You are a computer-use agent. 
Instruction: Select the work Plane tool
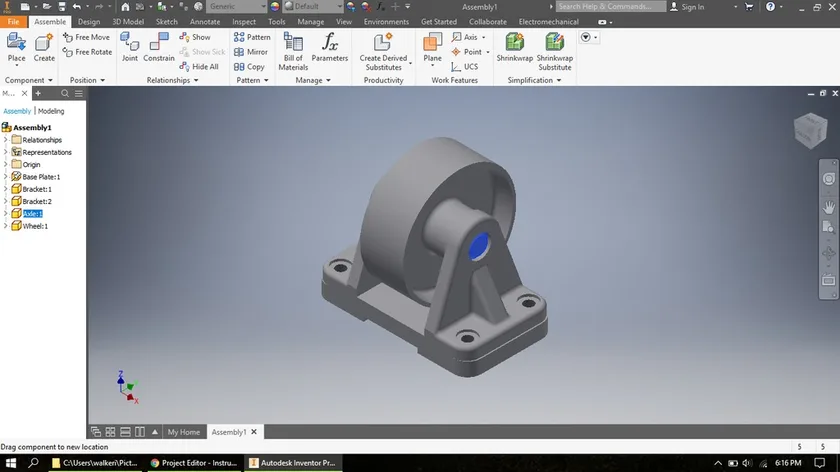coord(432,47)
